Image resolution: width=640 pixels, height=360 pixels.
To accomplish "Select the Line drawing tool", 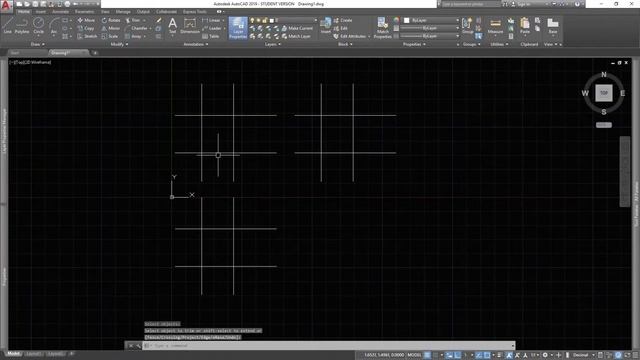I will point(7,26).
